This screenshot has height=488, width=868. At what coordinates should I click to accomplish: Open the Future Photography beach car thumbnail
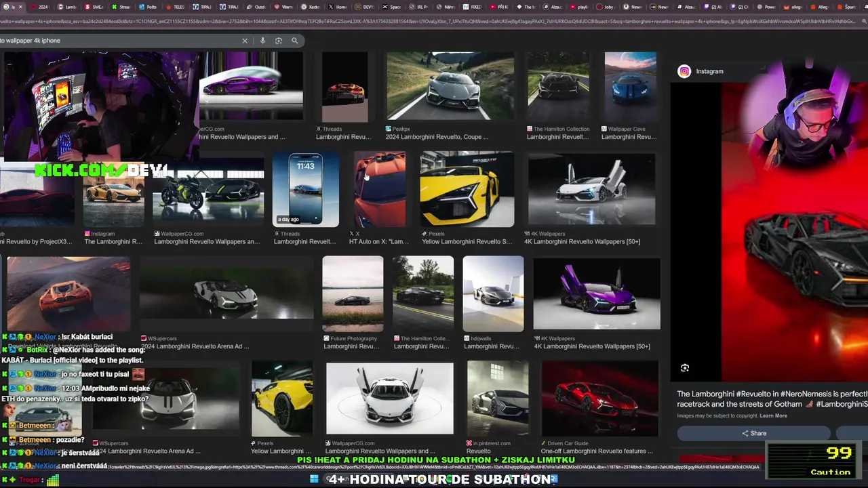353,293
